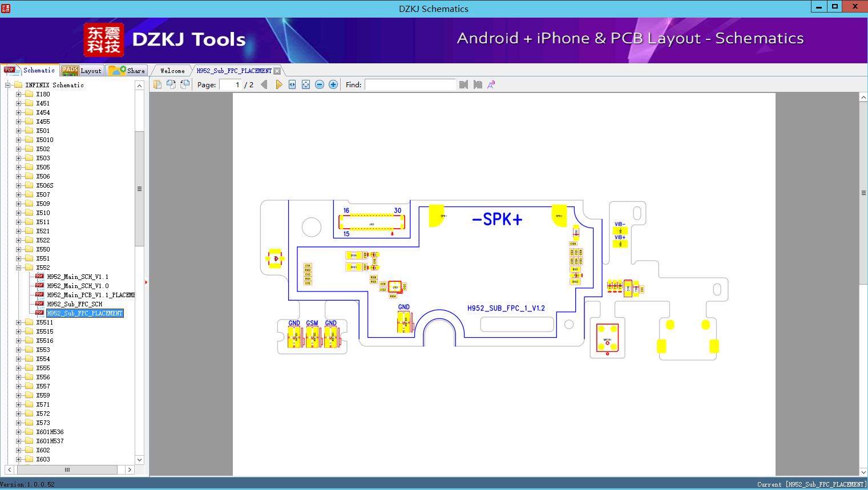This screenshot has width=868, height=490.
Task: Open the Layout tab
Action: click(82, 71)
